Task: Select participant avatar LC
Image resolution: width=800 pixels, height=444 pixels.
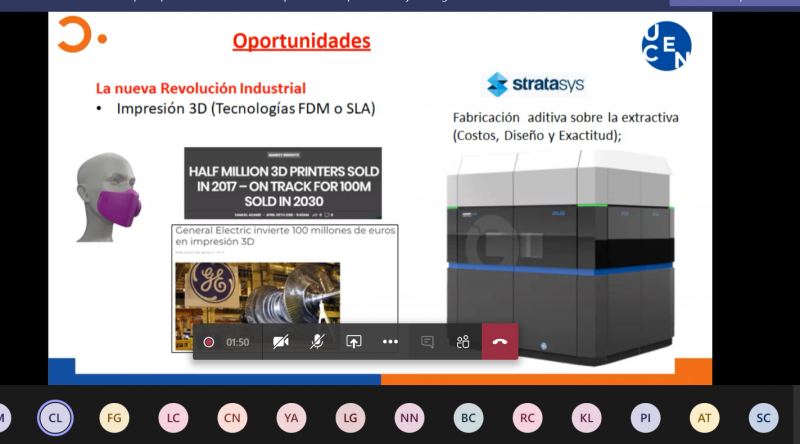Action: 173,417
